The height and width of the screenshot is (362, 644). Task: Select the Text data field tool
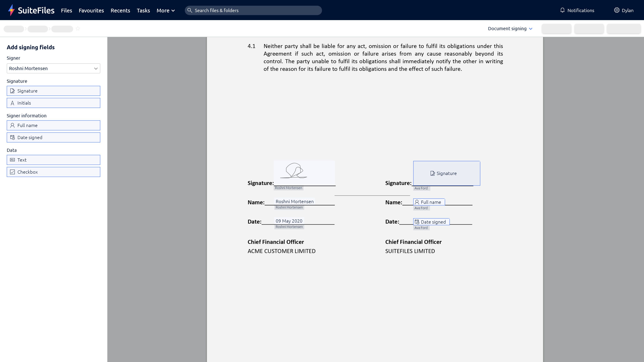[53, 160]
